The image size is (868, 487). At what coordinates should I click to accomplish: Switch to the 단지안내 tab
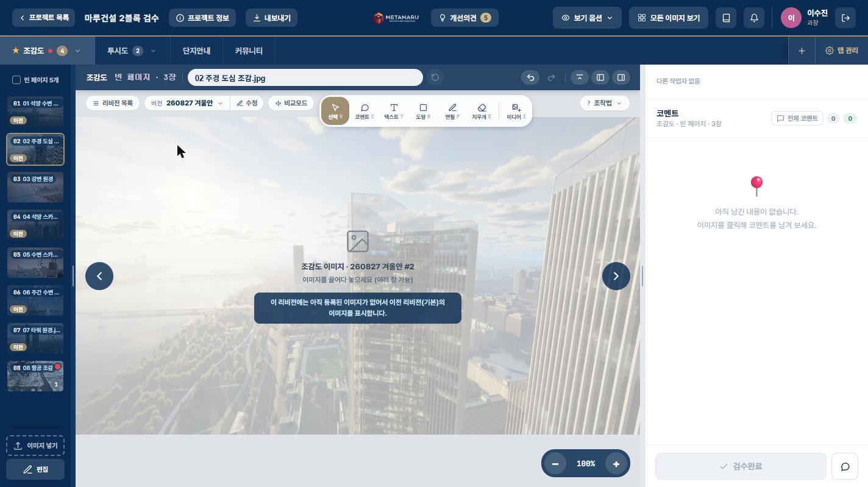pos(196,51)
